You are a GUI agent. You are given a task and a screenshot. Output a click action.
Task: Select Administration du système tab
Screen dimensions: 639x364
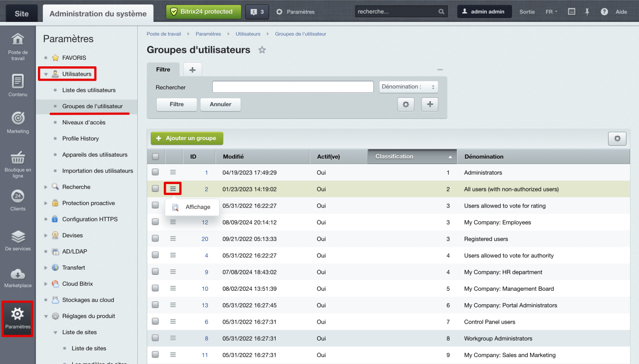[98, 13]
